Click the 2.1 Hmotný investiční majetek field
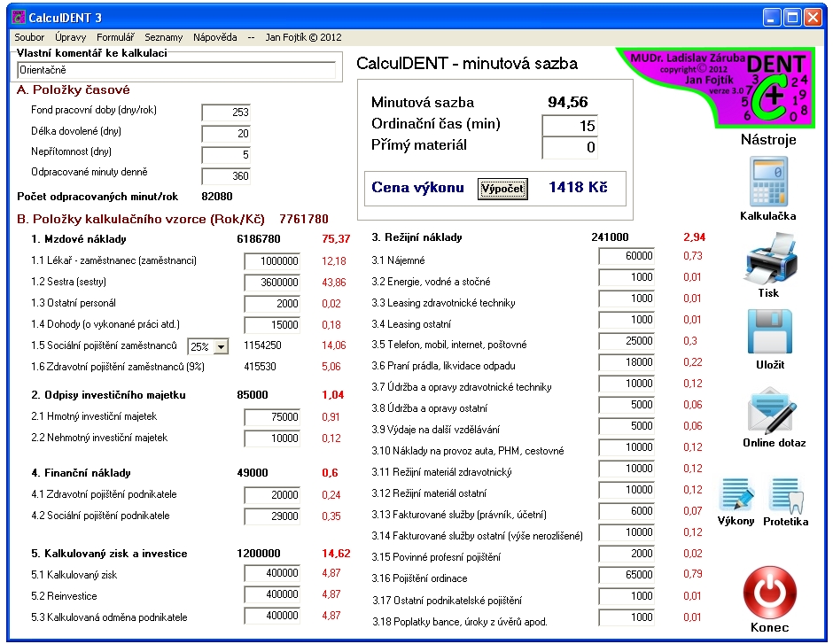The height and width of the screenshot is (644, 833). [272, 416]
